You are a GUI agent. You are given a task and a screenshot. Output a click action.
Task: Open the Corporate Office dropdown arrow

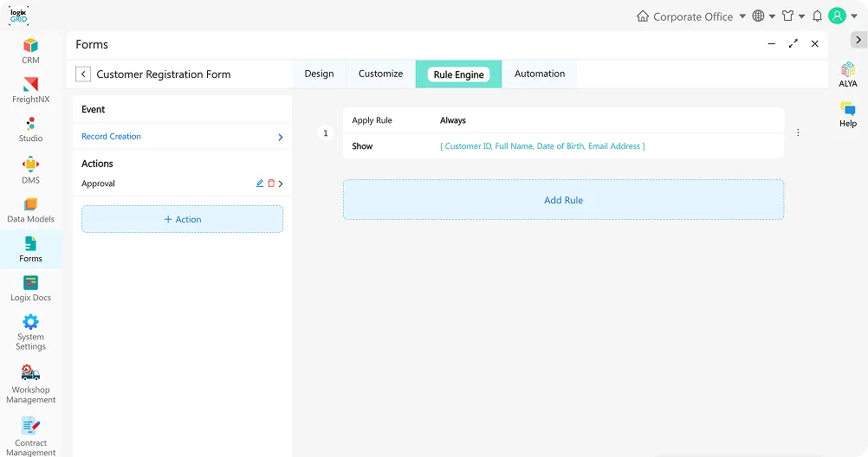click(x=742, y=16)
